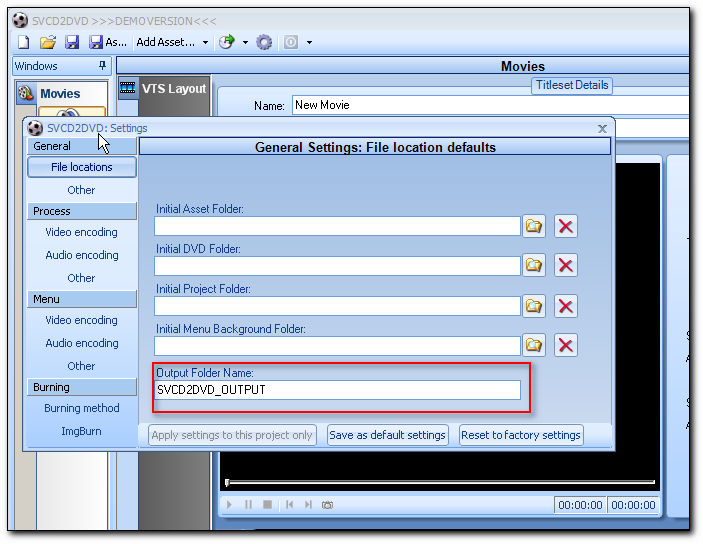Skip to previous chapter in preview

pos(290,505)
